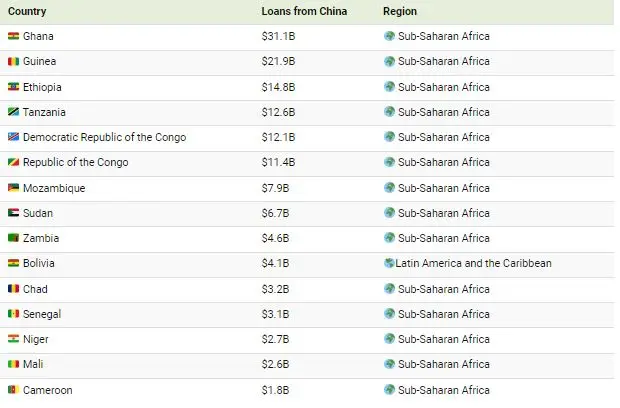This screenshot has width=620, height=408.
Task: Click the Guinea flag icon
Action: 13,62
